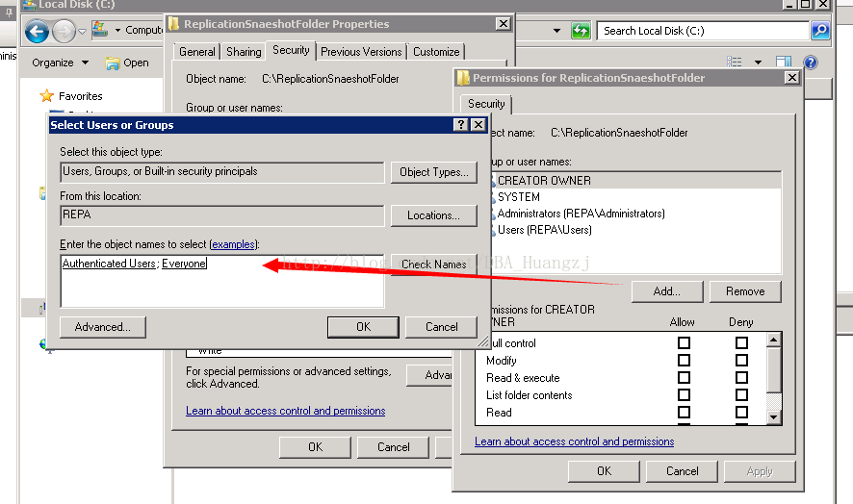Viewport: 853px width, 504px height.
Task: Switch to the Security tab in Properties
Action: [291, 50]
